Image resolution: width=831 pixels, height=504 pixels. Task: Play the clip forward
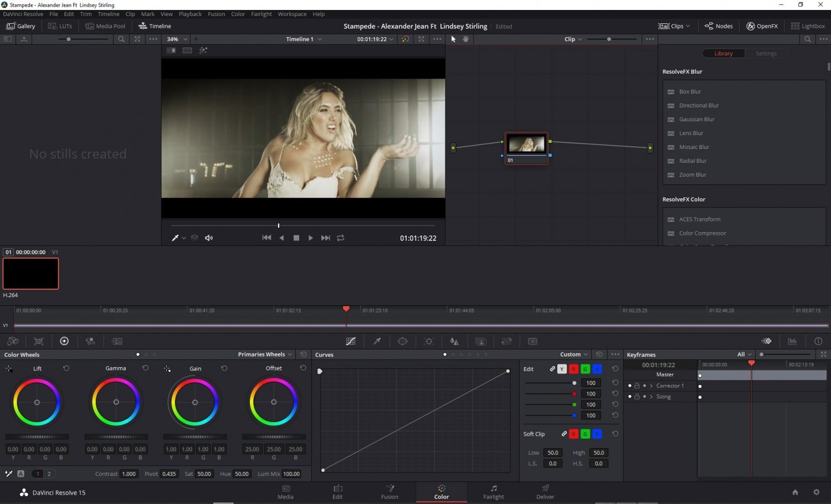[310, 238]
